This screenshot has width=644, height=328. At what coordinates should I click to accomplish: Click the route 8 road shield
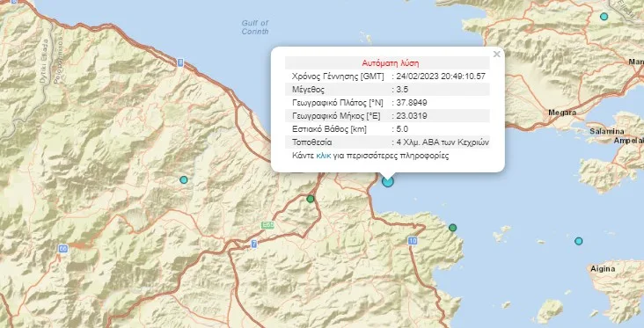point(179,62)
